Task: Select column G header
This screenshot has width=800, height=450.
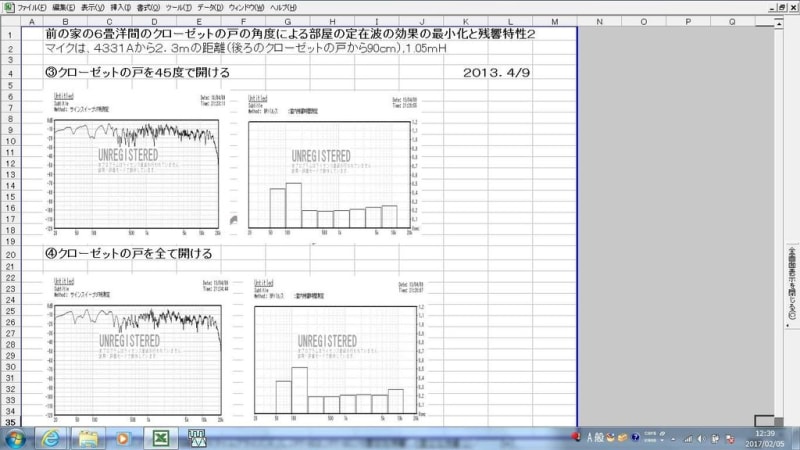Action: tap(288, 22)
